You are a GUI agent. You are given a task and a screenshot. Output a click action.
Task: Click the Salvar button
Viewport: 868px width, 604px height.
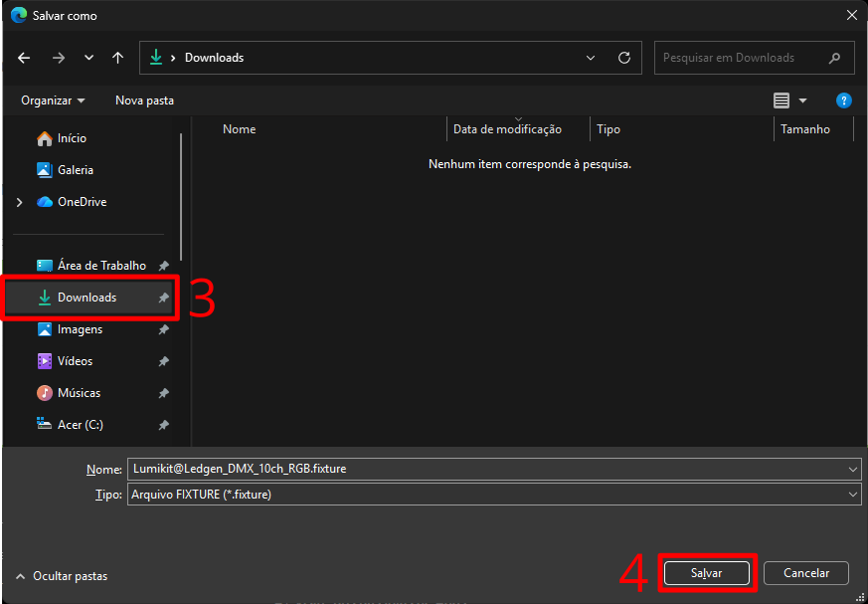(706, 573)
